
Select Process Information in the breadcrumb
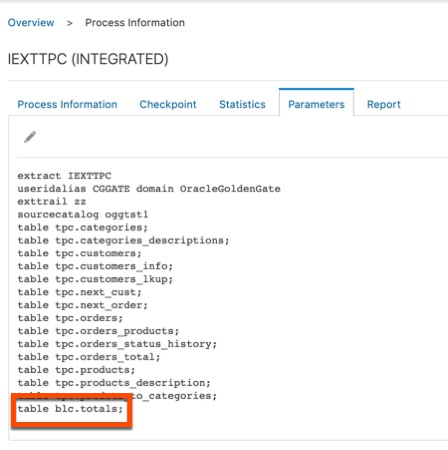135,23
